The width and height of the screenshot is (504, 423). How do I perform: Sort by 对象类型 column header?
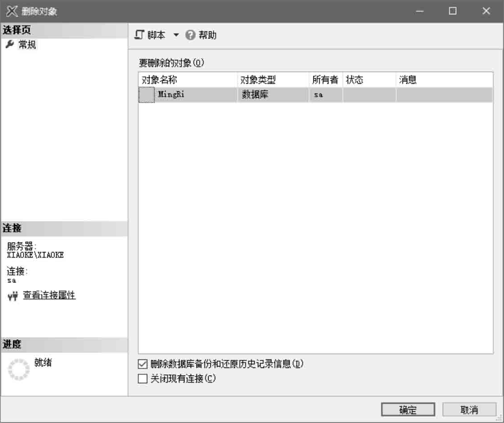(x=258, y=80)
